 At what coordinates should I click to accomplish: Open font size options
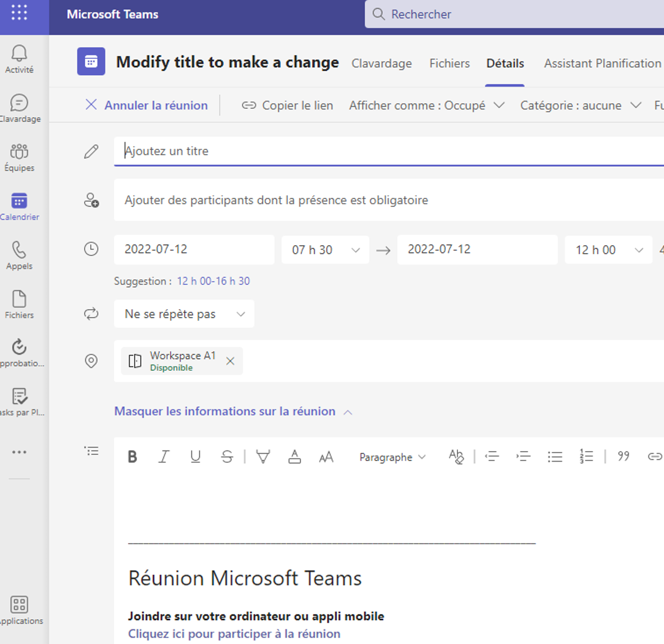[326, 457]
